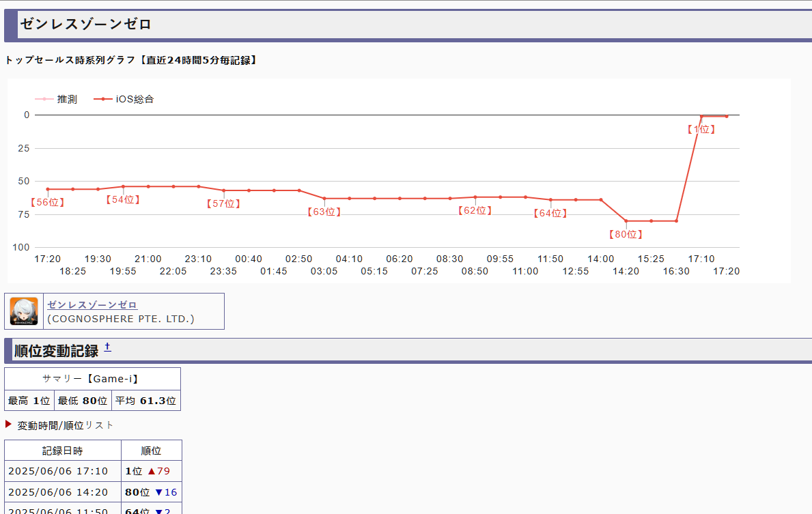The height and width of the screenshot is (514, 812).
Task: Click the 14:20 x-axis time label
Action: tap(626, 271)
